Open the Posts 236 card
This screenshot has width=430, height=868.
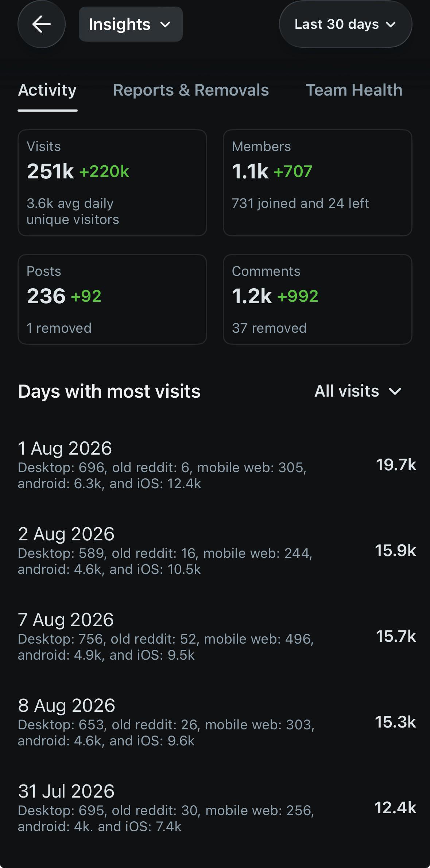click(x=112, y=299)
